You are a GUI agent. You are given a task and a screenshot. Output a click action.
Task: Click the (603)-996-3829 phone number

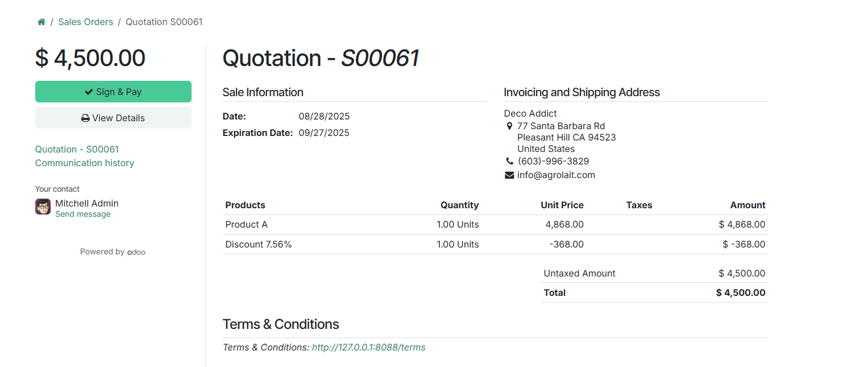(x=553, y=162)
